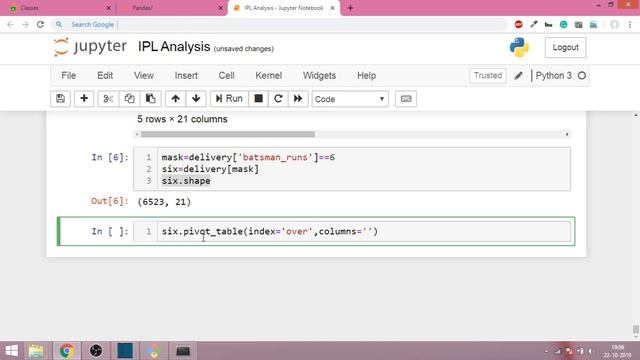Click the page vertical scrollbar thumb
The image size is (640, 360).
click(x=636, y=329)
